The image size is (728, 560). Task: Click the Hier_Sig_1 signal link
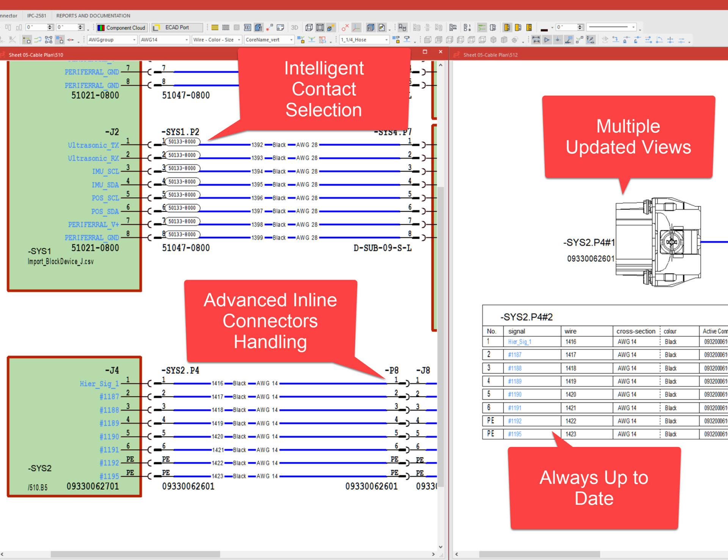[x=520, y=341]
